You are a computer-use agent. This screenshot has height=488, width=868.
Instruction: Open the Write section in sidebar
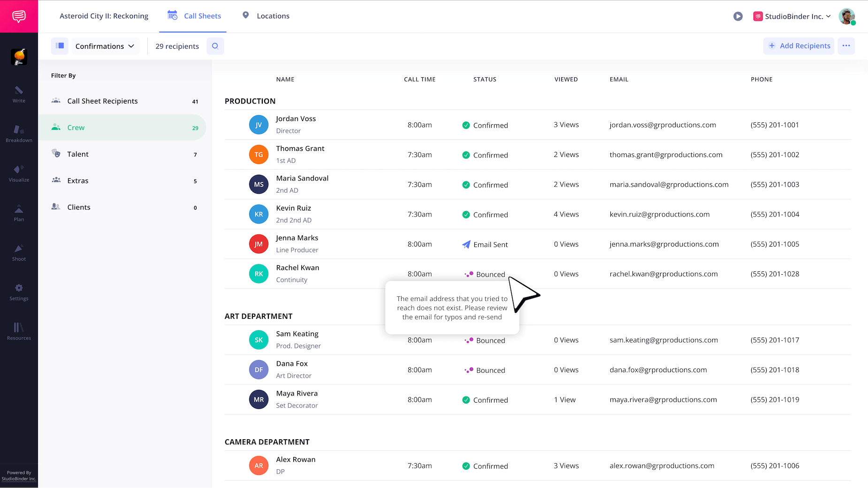[x=19, y=94]
